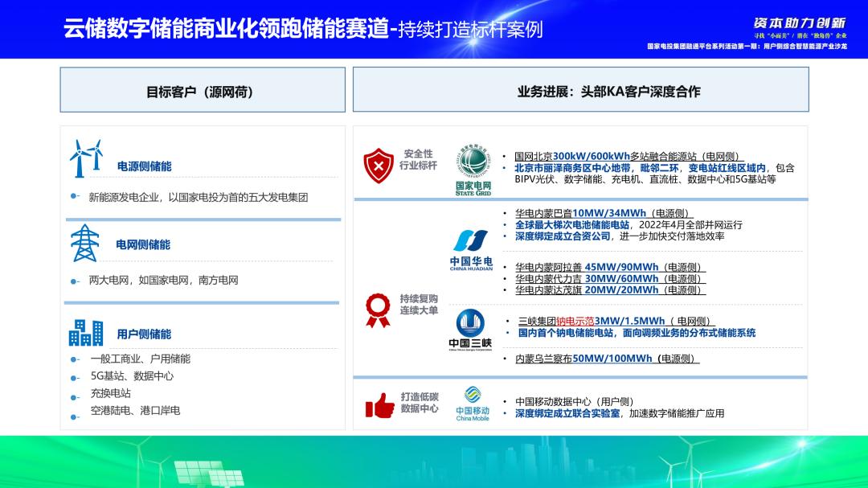Click the text 国内首个钠电储能电站
This screenshot has width=868, height=488.
pyautogui.click(x=566, y=333)
